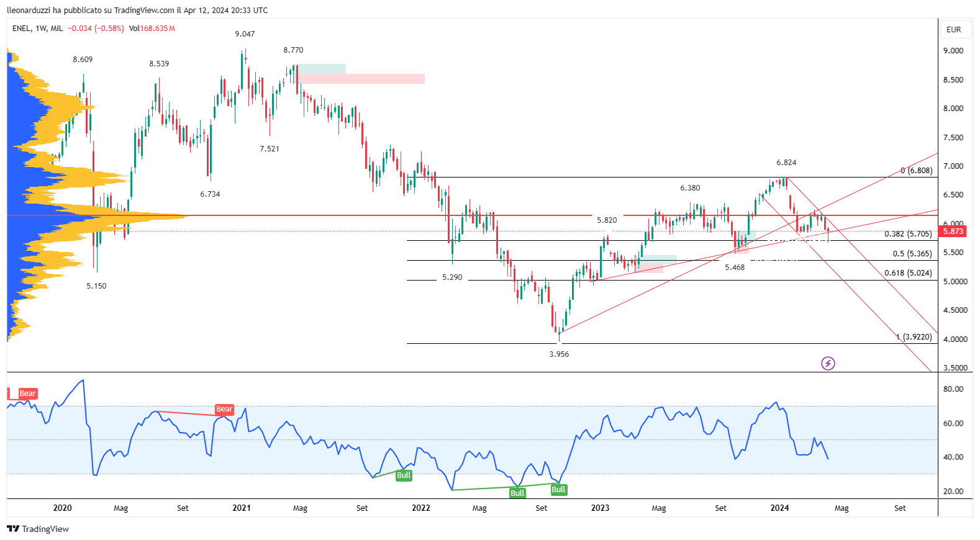Click the Fibonacci 0.618 (5.024) level label

(x=908, y=273)
